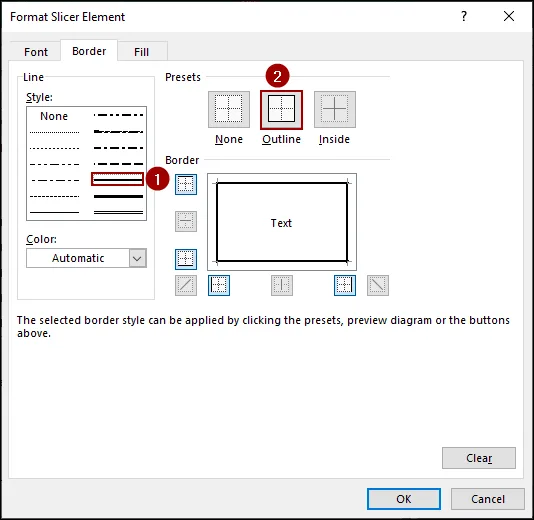This screenshot has height=520, width=534.
Task: Choose the double line style
Action: [x=118, y=212]
